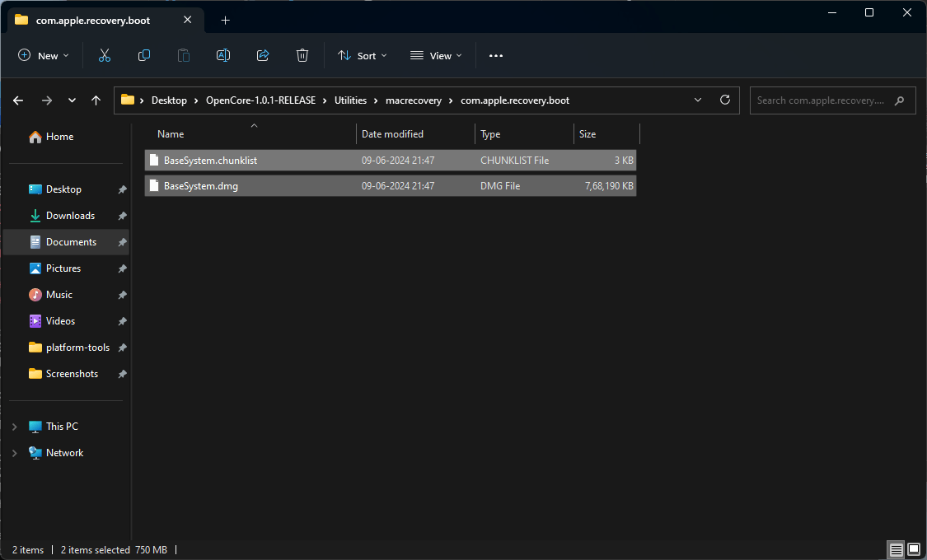
Task: Go forward with the right arrow
Action: tap(47, 100)
